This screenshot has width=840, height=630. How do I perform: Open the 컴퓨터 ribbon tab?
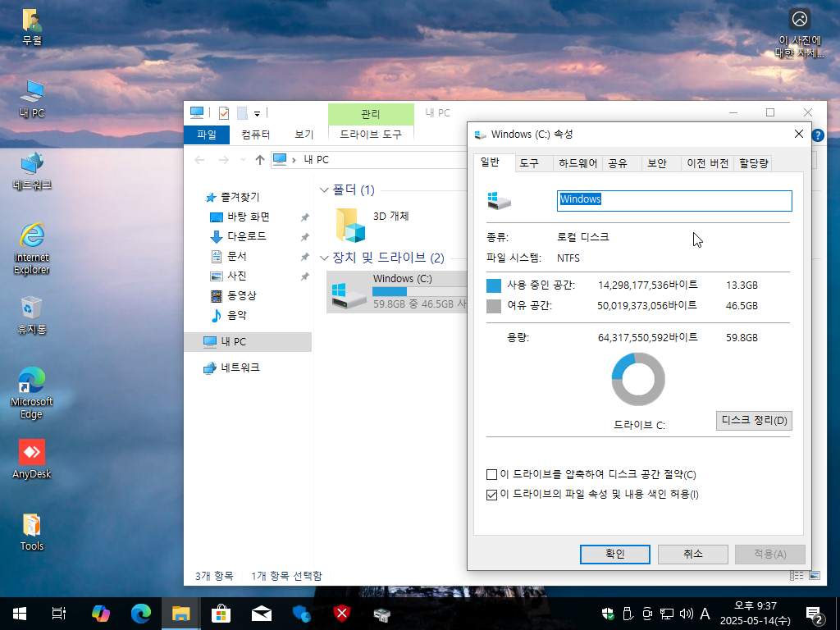[256, 135]
